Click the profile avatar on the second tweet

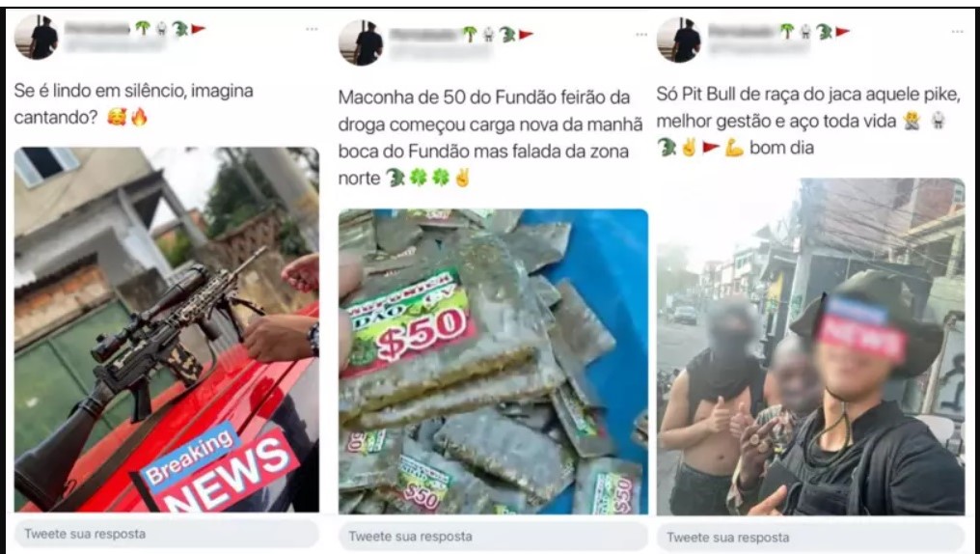point(361,42)
